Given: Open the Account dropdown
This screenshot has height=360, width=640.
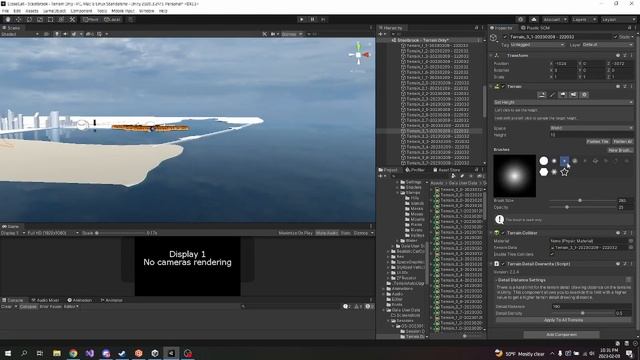Looking at the screenshot, I should click(x=555, y=19).
